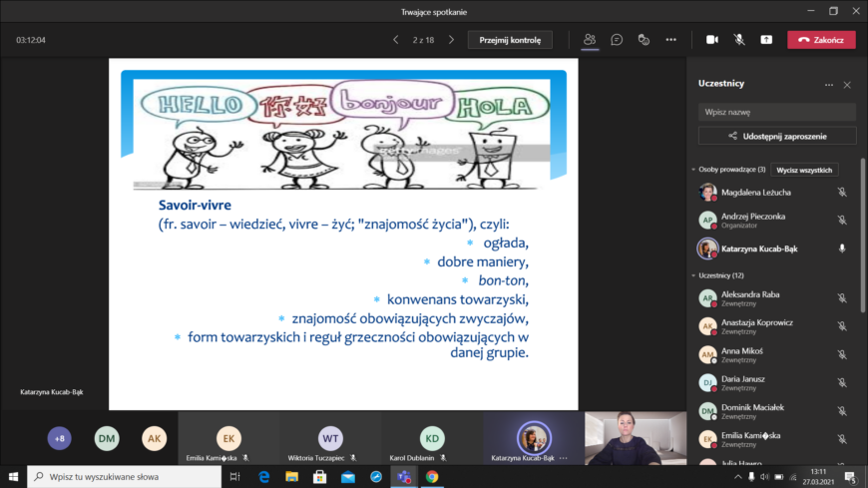The width and height of the screenshot is (868, 488).
Task: Select Dominik Maciałek in the list
Action: (x=773, y=411)
